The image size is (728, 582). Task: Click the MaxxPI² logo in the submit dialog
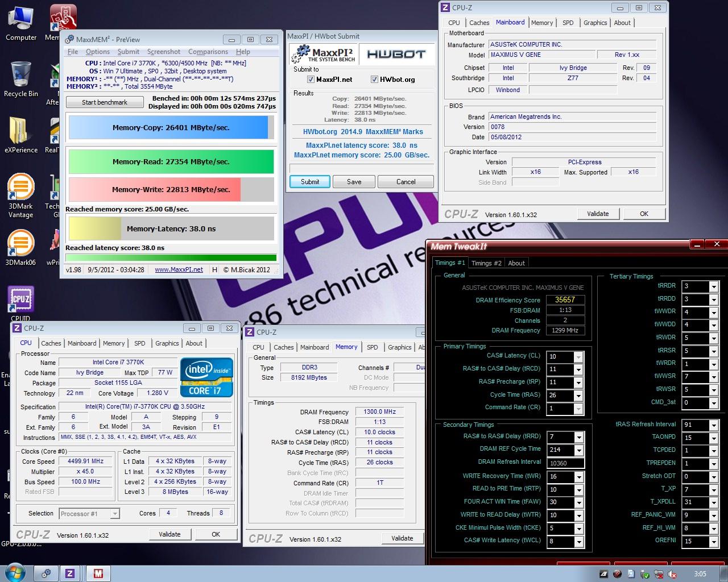coord(324,55)
